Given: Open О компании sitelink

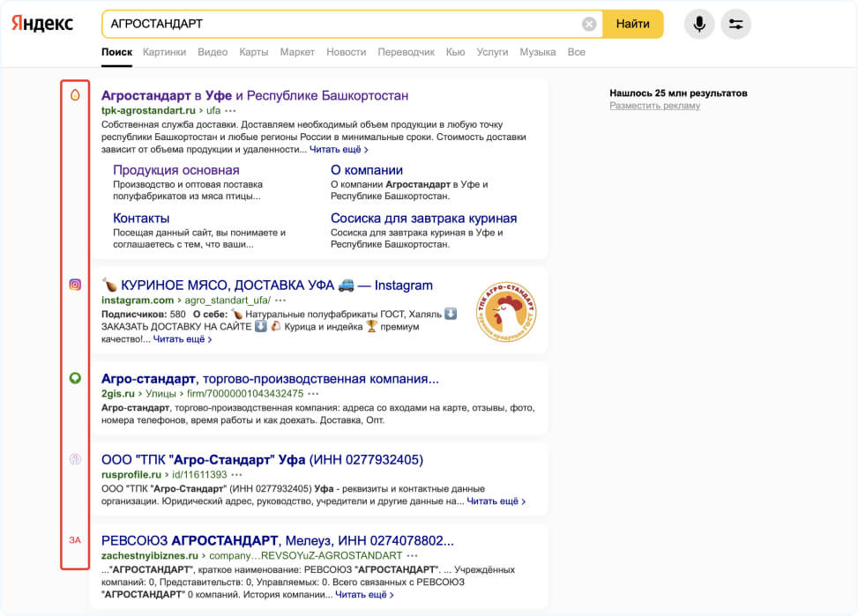Looking at the screenshot, I should [367, 170].
